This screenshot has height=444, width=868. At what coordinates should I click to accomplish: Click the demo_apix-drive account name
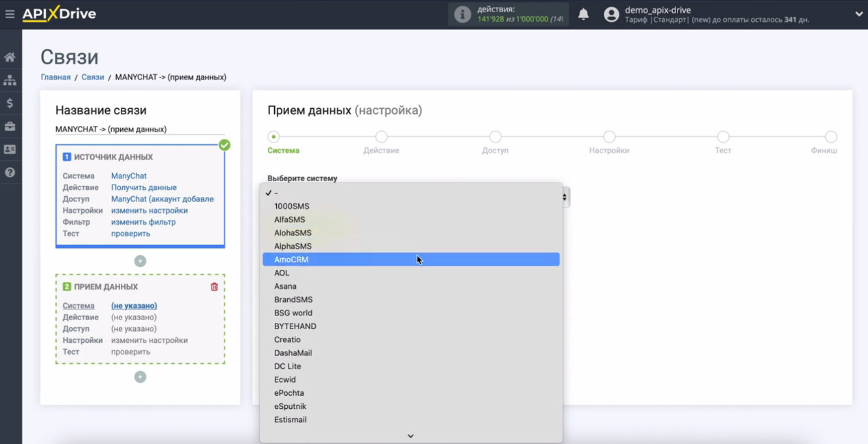point(658,10)
